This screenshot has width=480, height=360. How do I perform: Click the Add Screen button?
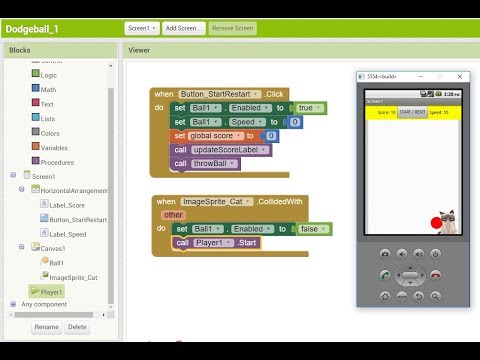point(184,28)
